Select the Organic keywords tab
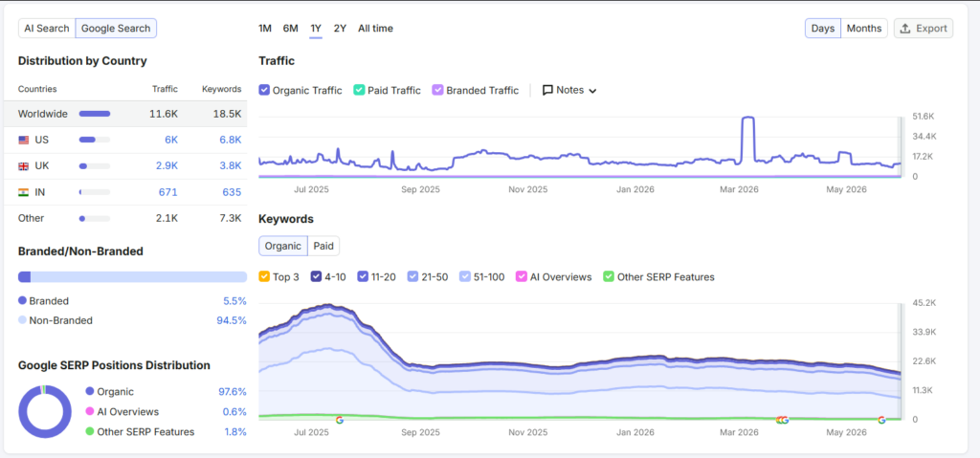 coord(283,246)
